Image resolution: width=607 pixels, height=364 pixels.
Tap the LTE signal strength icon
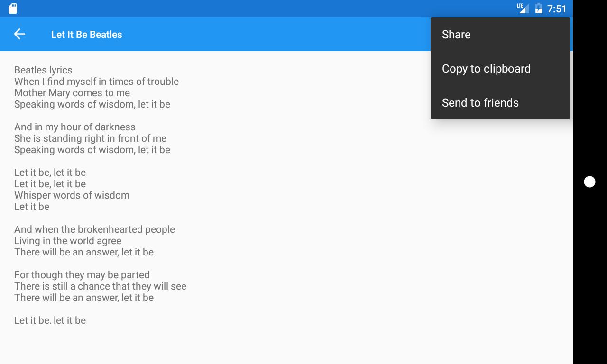523,9
